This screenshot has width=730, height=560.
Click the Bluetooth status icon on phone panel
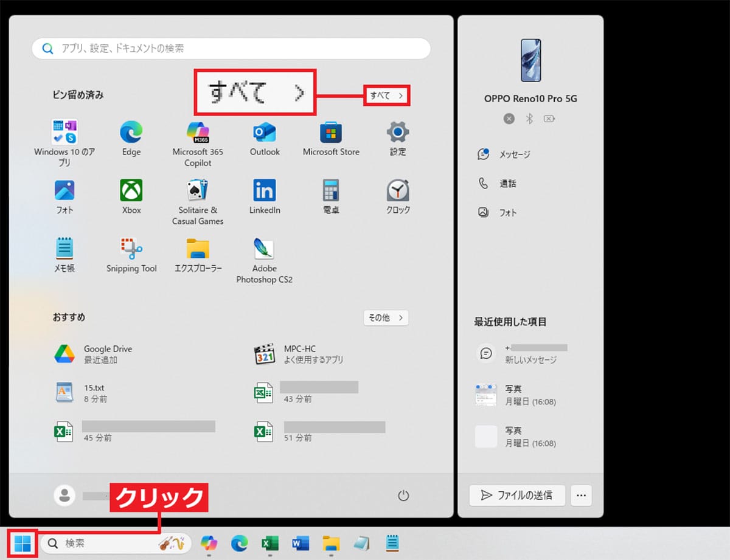[529, 119]
